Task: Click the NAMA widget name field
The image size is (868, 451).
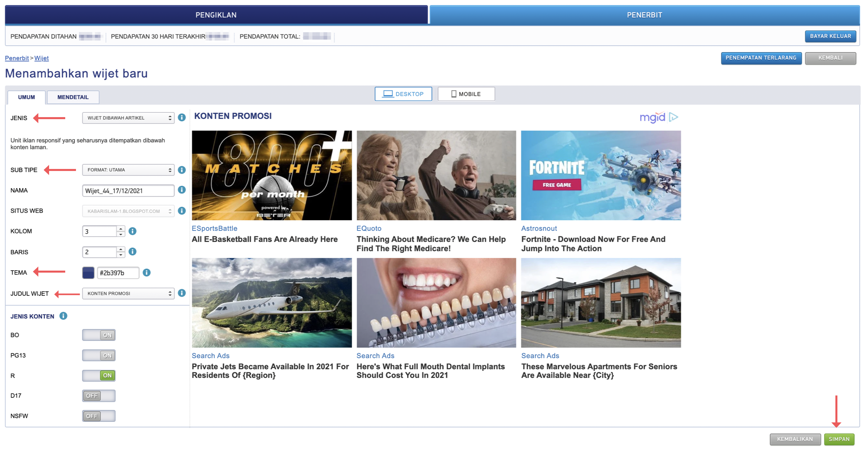Action: click(x=128, y=190)
